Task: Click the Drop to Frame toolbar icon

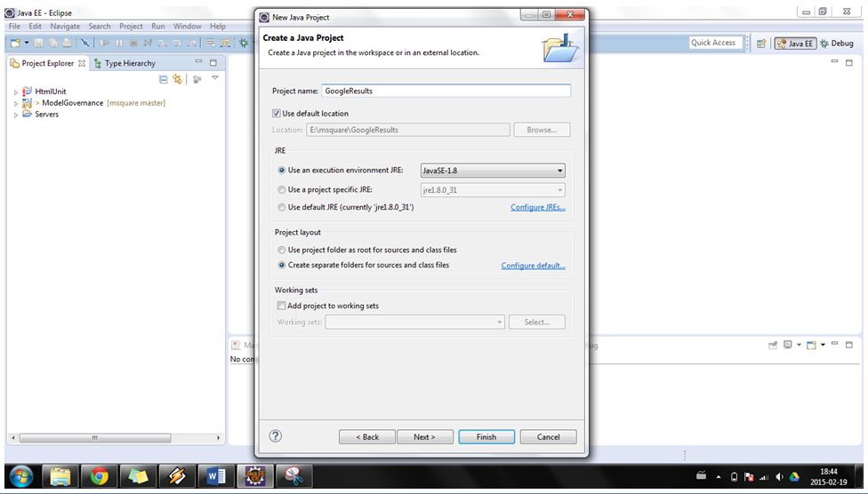Action: pyautogui.click(x=211, y=43)
